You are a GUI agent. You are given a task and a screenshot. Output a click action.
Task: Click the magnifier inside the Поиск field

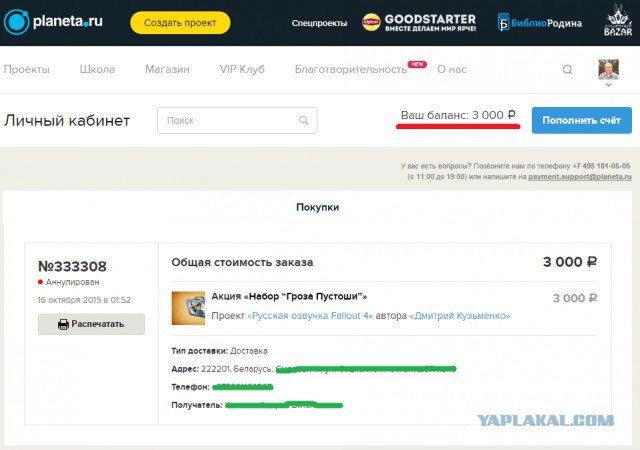(304, 120)
